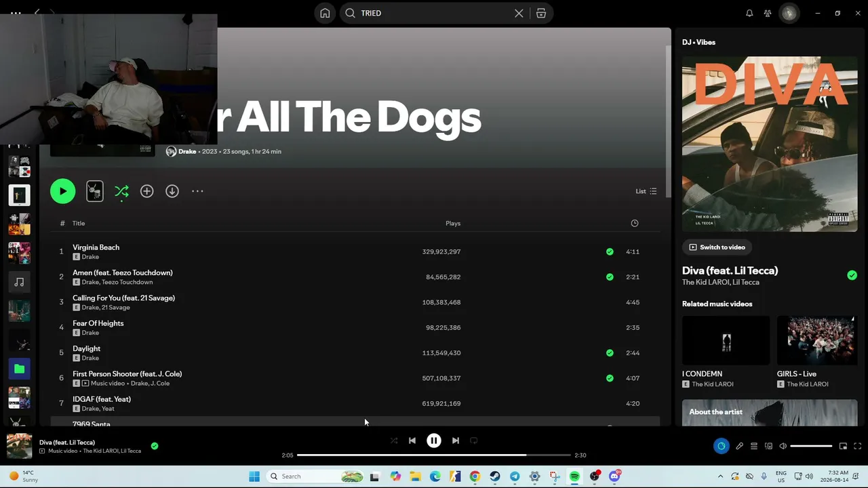
Task: Select Calling For You (feat. 21 Savage)
Action: click(x=123, y=298)
